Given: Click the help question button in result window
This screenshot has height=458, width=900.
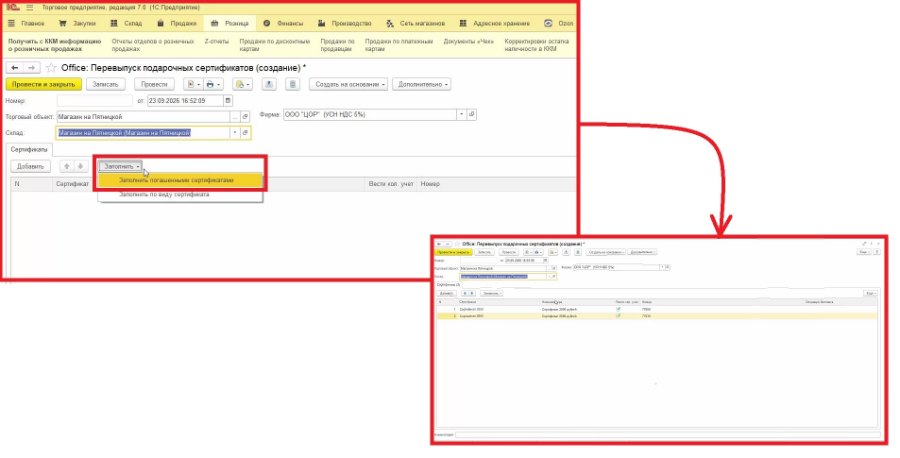Looking at the screenshot, I should pyautogui.click(x=877, y=252).
